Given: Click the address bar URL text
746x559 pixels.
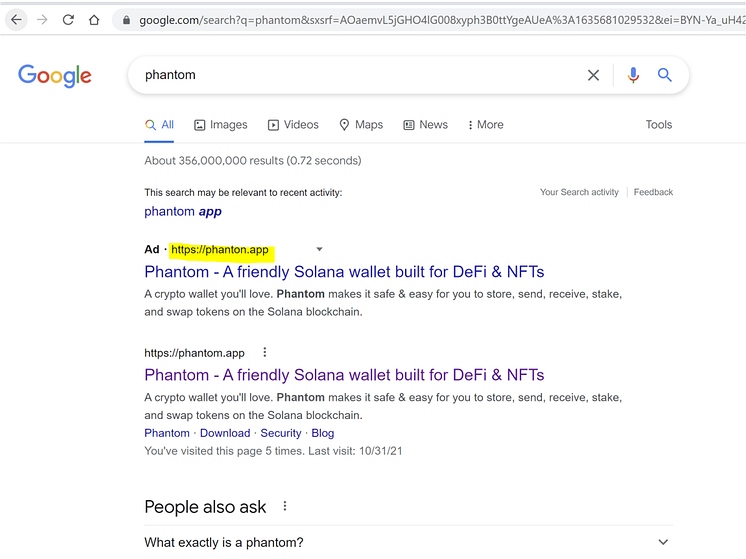Looking at the screenshot, I should (x=442, y=20).
